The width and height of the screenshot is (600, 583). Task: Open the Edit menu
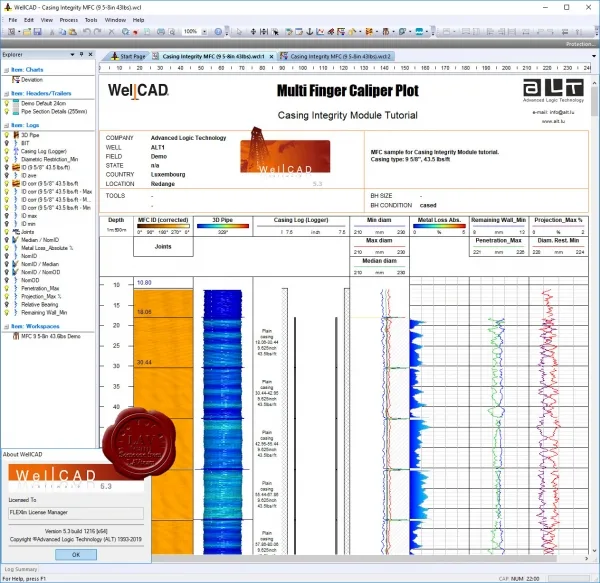pyautogui.click(x=29, y=20)
